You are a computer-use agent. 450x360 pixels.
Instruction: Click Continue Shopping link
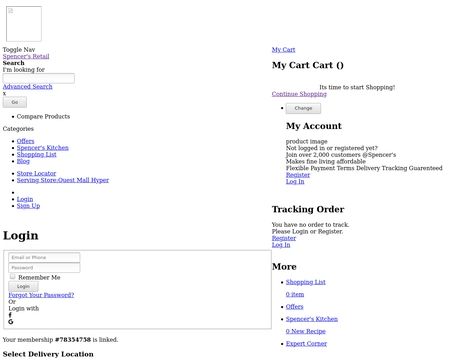(299, 94)
